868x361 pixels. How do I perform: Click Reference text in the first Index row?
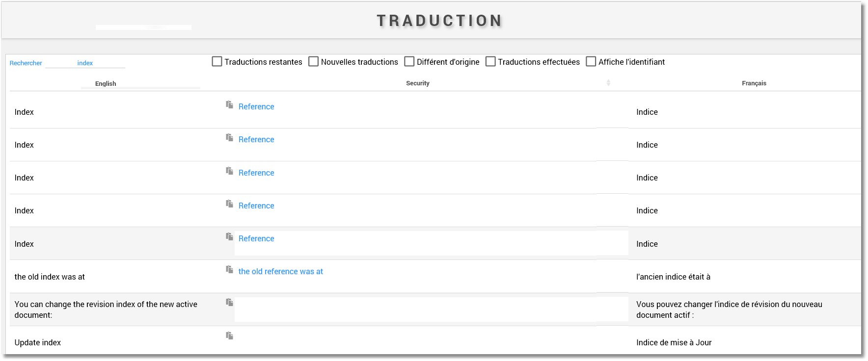(256, 107)
